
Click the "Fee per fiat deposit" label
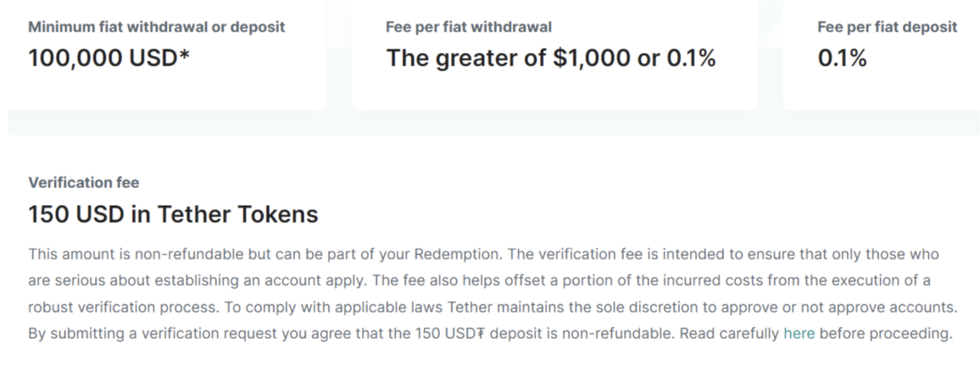887,27
